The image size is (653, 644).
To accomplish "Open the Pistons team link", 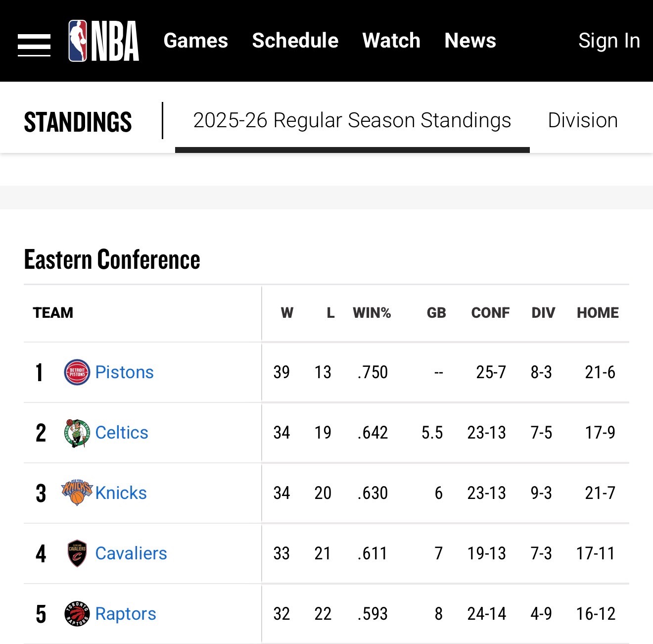I will pos(124,372).
